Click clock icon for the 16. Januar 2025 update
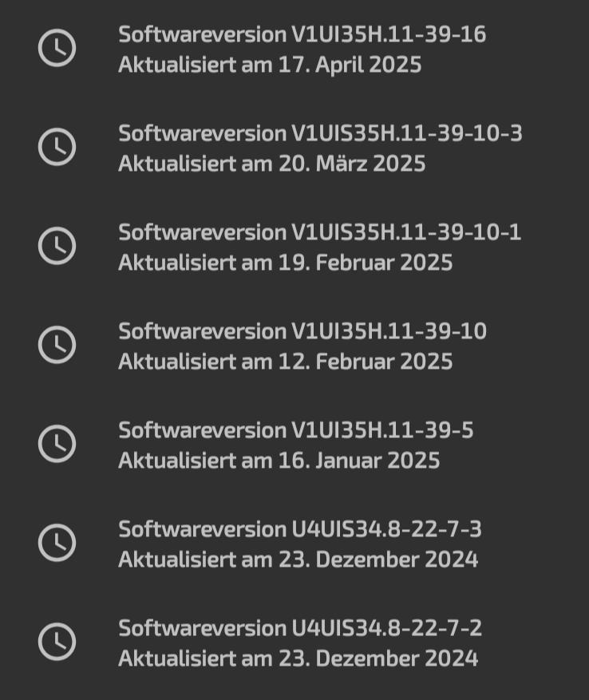Viewport: 589px width, 700px height. (57, 445)
